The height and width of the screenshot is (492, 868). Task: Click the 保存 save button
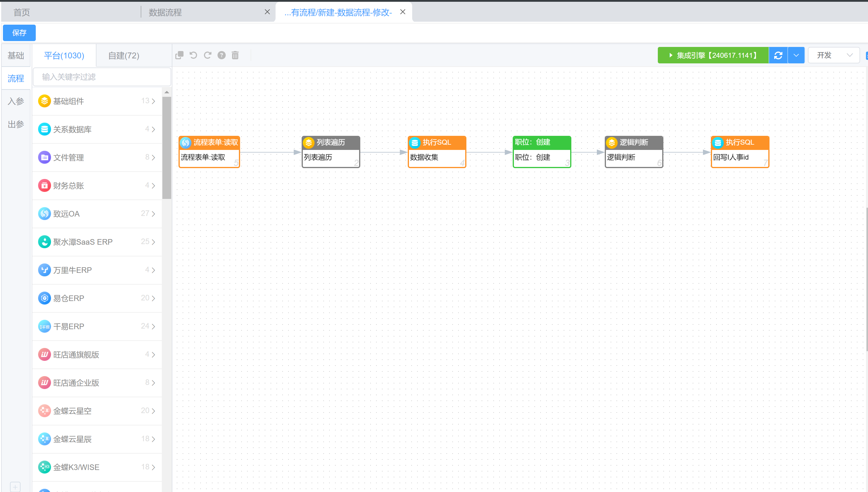pyautogui.click(x=19, y=33)
